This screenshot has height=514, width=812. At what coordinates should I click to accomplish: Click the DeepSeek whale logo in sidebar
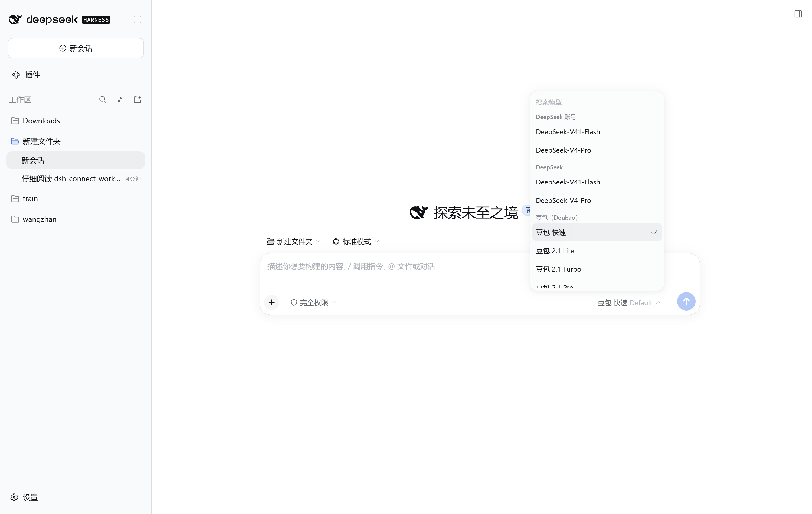pos(15,19)
